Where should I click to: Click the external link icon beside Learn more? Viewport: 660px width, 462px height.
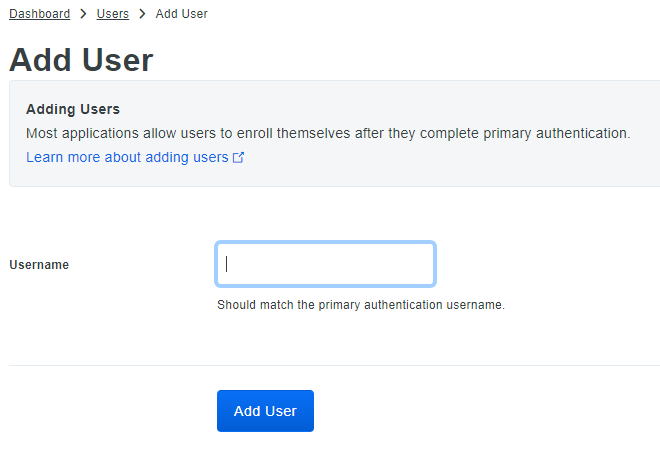(238, 158)
